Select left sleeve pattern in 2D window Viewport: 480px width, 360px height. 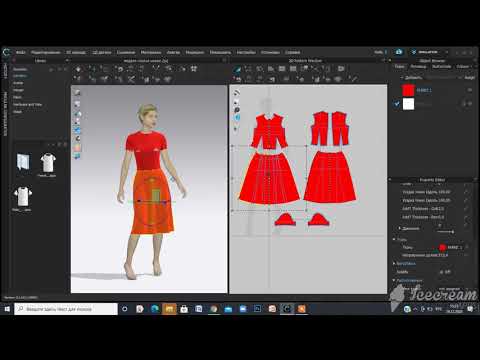(x=285, y=220)
